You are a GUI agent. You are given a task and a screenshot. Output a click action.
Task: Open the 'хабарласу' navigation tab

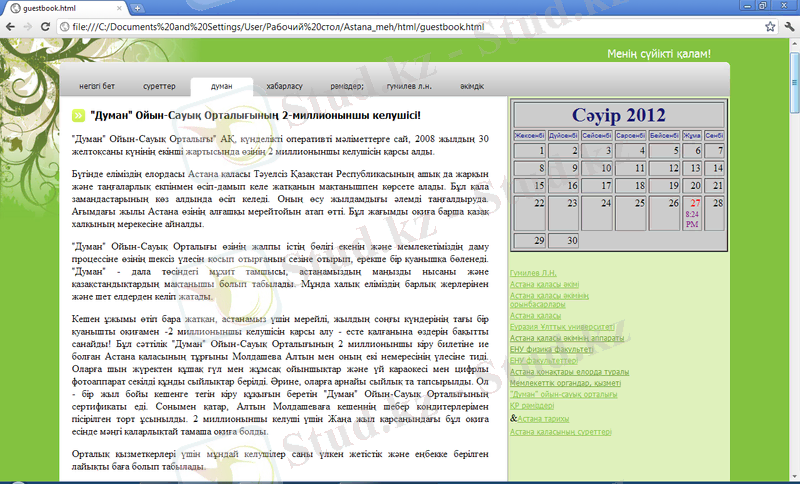[284, 86]
